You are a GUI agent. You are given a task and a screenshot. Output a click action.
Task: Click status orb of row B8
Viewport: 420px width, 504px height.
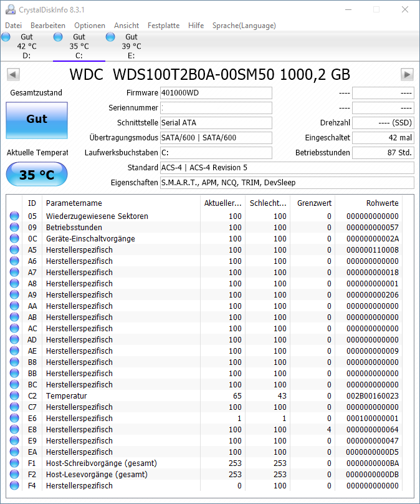point(14,362)
